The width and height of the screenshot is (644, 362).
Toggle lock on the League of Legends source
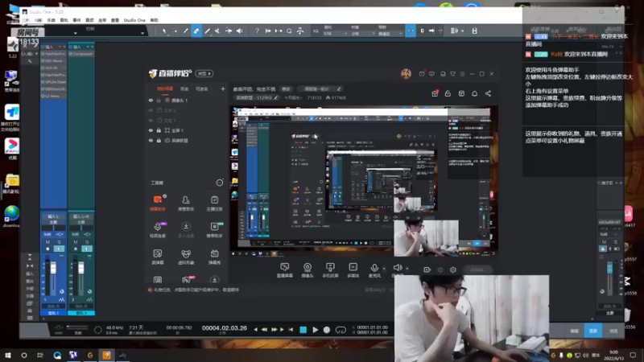pos(159,140)
